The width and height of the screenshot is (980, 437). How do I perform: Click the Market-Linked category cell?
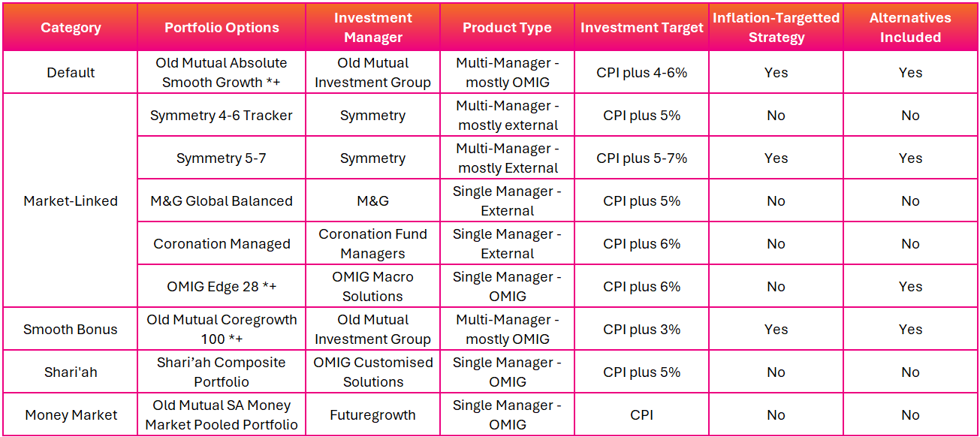pyautogui.click(x=71, y=201)
